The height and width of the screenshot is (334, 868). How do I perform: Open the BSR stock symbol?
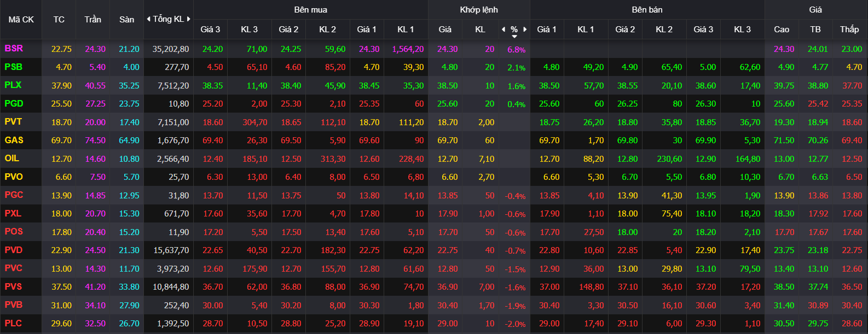[x=14, y=49]
